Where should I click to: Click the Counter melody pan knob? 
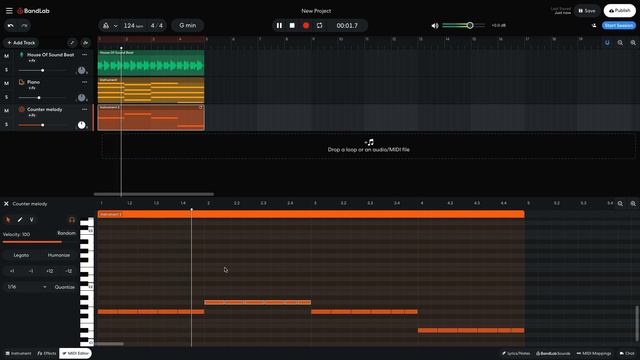coord(82,125)
